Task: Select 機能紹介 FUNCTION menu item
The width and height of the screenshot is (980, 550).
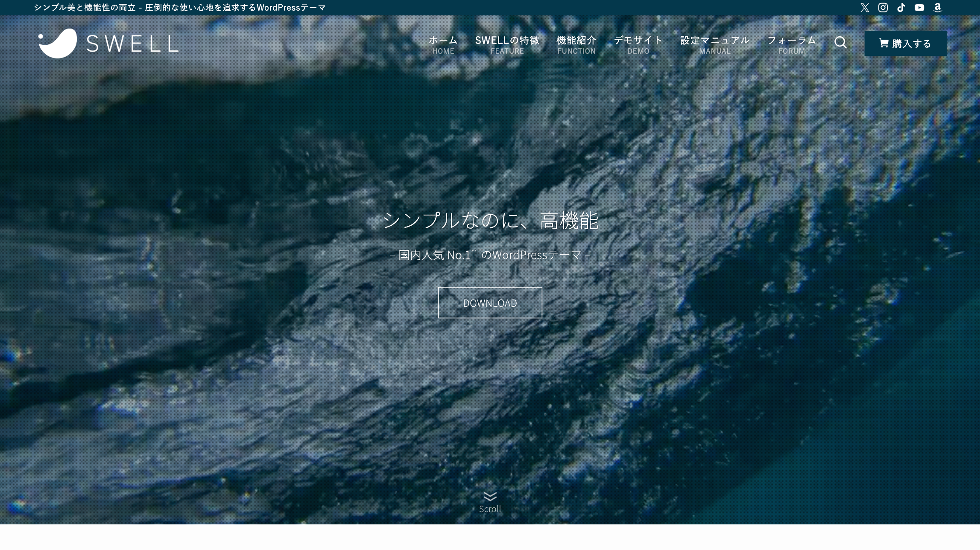Action: (576, 45)
